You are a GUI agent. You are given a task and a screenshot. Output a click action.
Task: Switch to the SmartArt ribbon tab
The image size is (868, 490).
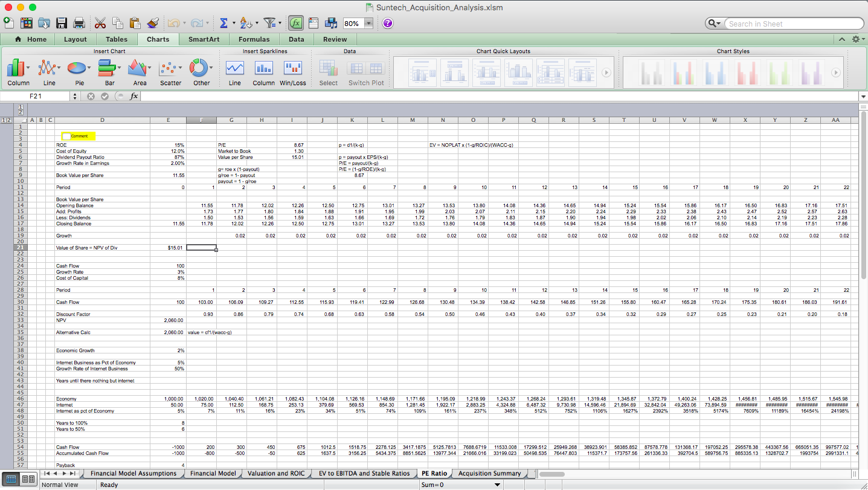204,39
